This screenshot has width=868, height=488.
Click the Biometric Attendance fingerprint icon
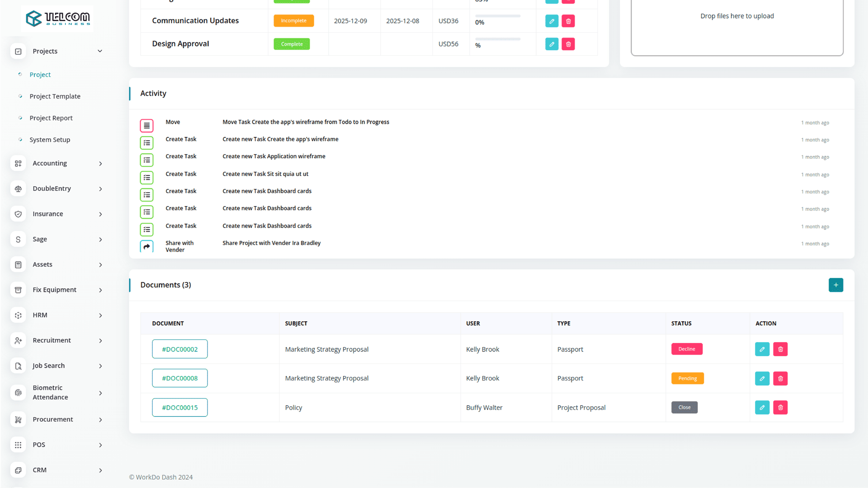click(x=18, y=393)
